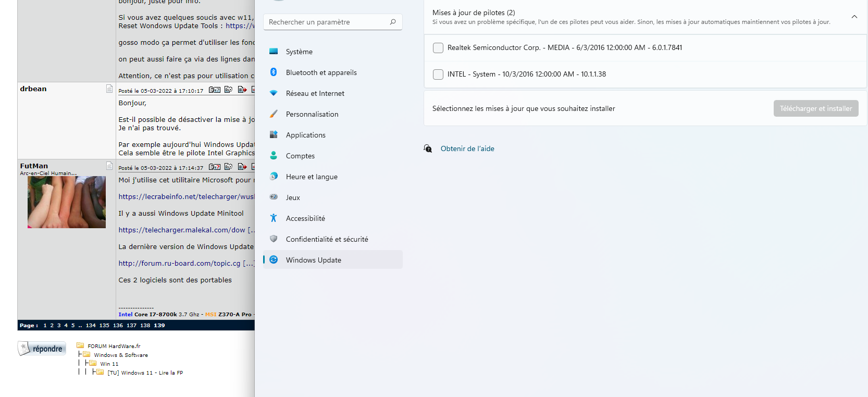868x397 pixels.
Task: Collapse the Mises à jour de pilotes section
Action: click(854, 17)
